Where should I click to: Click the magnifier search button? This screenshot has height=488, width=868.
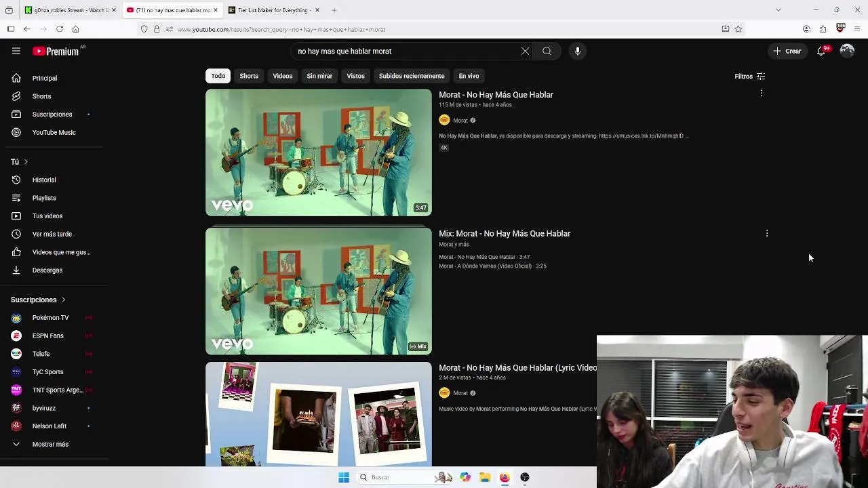[547, 51]
